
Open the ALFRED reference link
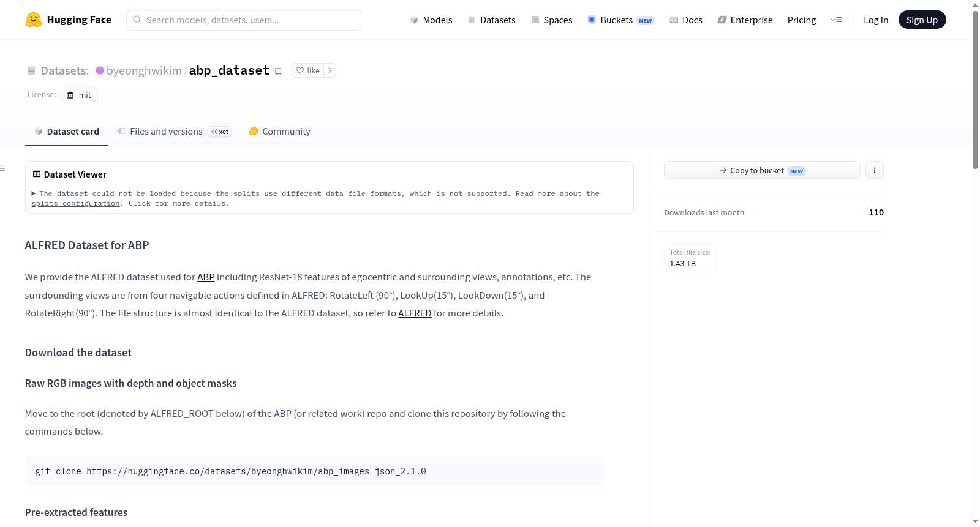[x=415, y=313]
